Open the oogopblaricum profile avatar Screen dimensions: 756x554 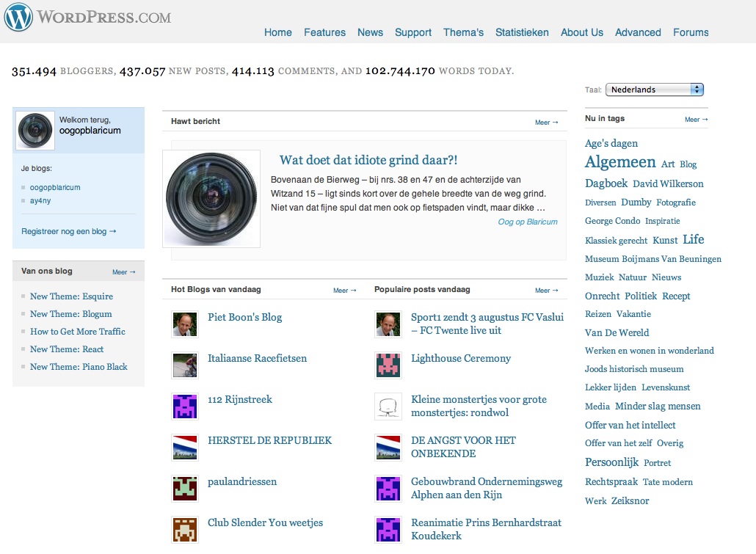click(x=35, y=131)
